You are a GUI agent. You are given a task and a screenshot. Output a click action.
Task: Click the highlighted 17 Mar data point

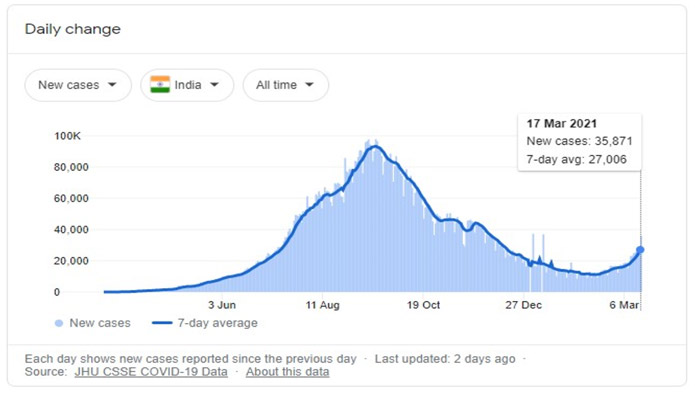point(640,250)
